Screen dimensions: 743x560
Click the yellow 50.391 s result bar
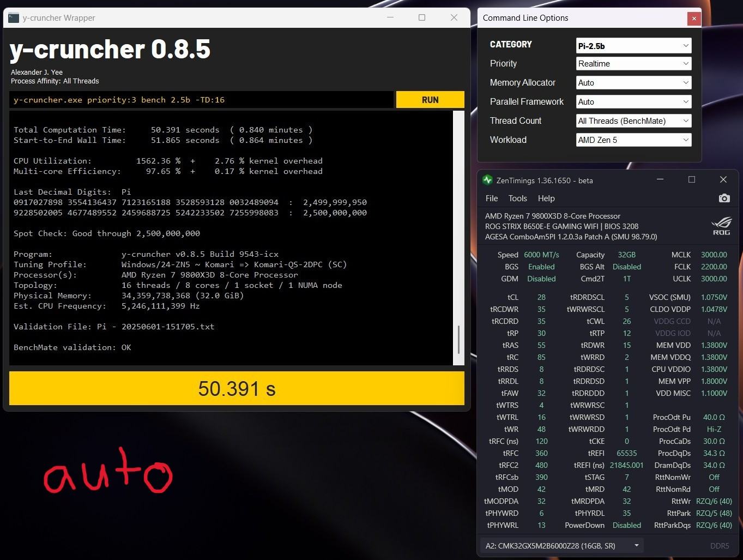(237, 388)
